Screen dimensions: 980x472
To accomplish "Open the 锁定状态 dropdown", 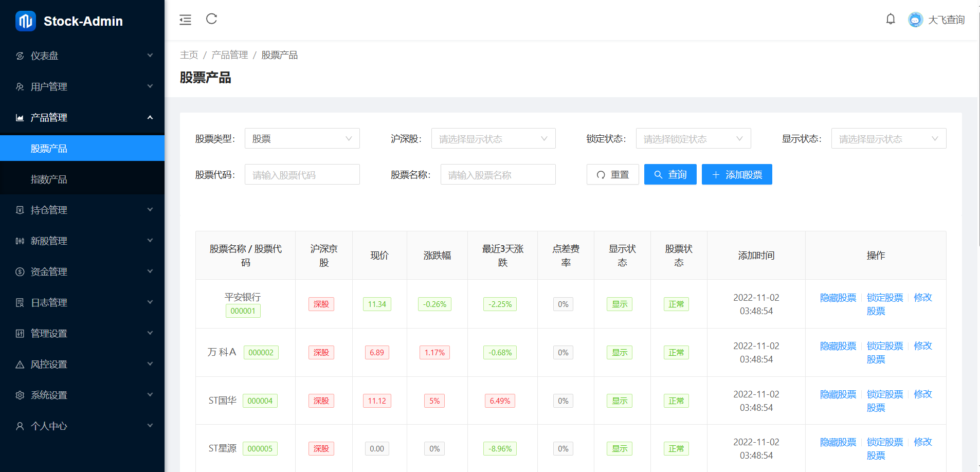I will pos(693,139).
